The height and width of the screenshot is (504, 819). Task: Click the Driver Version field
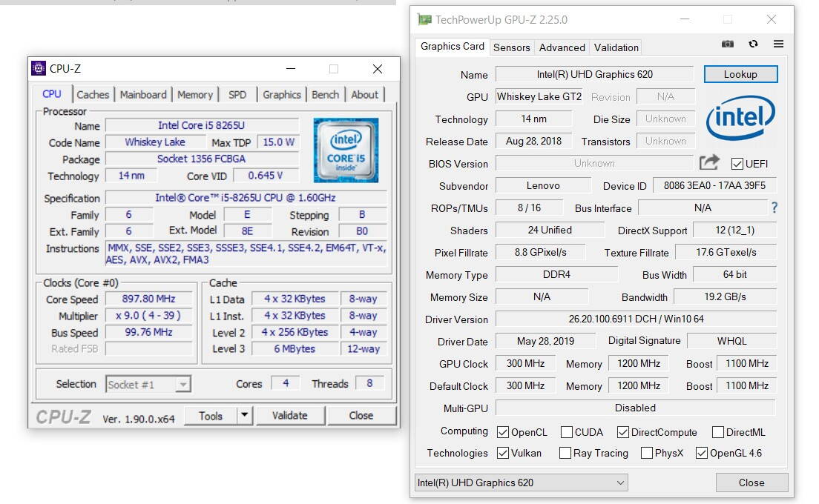[x=636, y=319]
